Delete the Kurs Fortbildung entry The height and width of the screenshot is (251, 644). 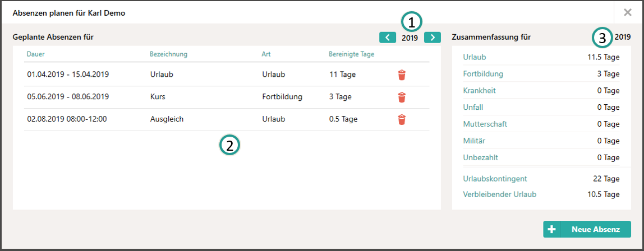pyautogui.click(x=401, y=97)
